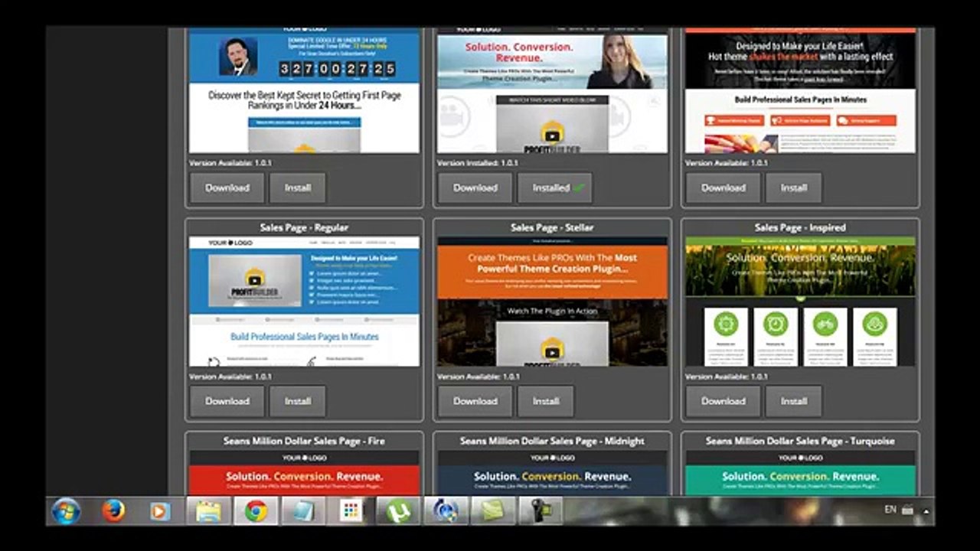Open the Sales Page - Inspired preview thumbnail

[800, 302]
